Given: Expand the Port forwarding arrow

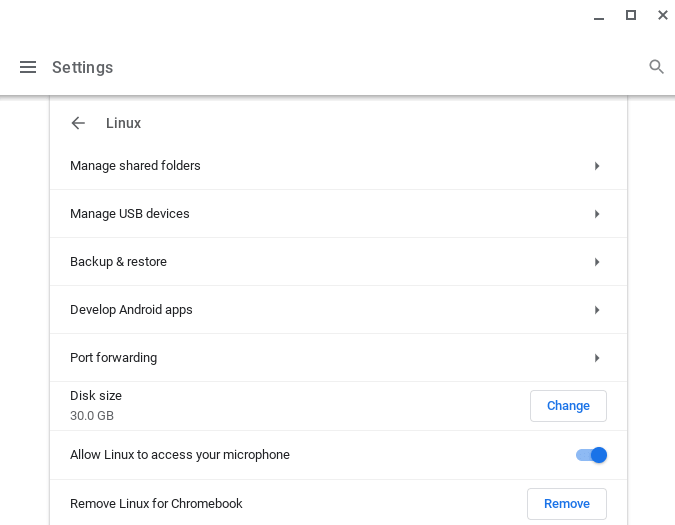Looking at the screenshot, I should coord(597,358).
